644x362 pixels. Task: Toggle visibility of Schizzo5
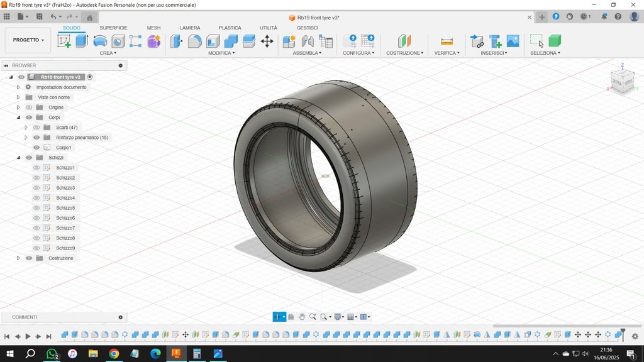tap(36, 208)
